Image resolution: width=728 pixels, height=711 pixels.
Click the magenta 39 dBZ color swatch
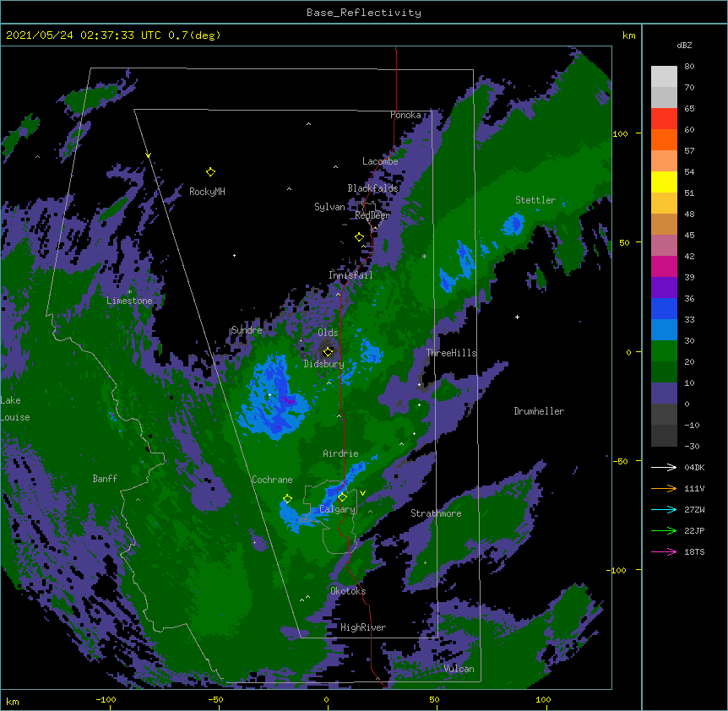point(664,266)
